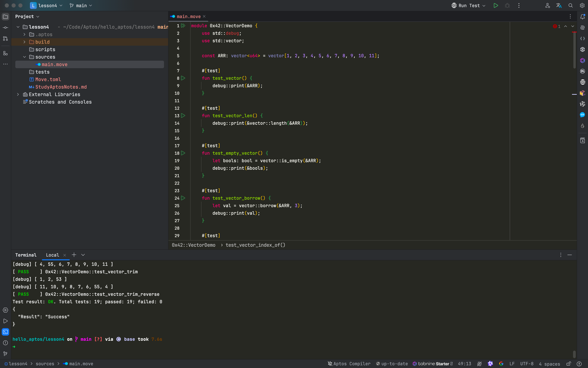Click the LF line separator selector
The height and width of the screenshot is (368, 588).
512,364
